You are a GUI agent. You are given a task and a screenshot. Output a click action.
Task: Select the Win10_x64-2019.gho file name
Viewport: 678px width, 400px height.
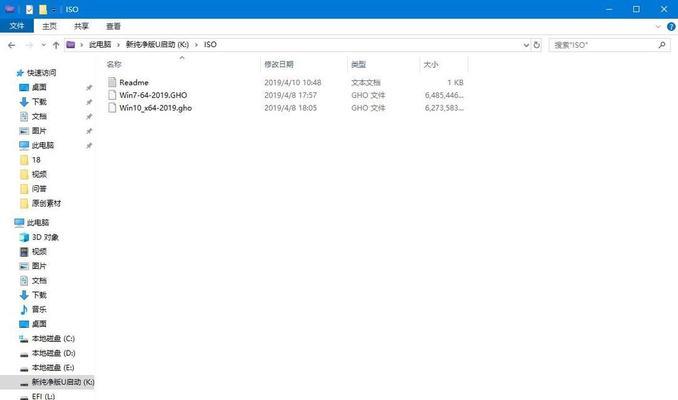click(x=156, y=108)
